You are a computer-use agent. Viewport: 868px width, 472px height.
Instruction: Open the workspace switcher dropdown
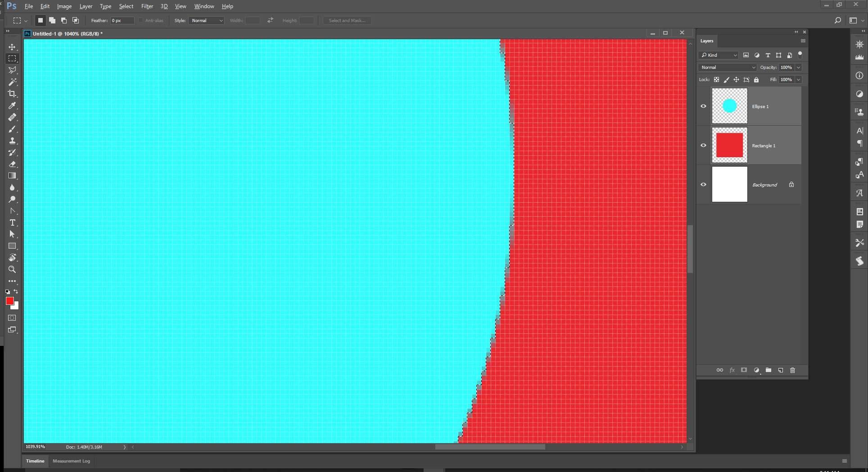856,20
